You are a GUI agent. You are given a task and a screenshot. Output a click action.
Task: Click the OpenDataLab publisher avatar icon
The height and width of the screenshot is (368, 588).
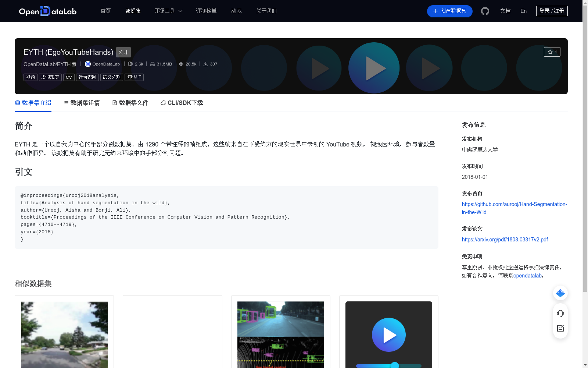pyautogui.click(x=88, y=64)
